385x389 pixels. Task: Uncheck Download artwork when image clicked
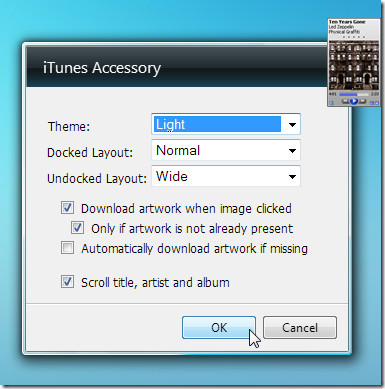point(67,208)
